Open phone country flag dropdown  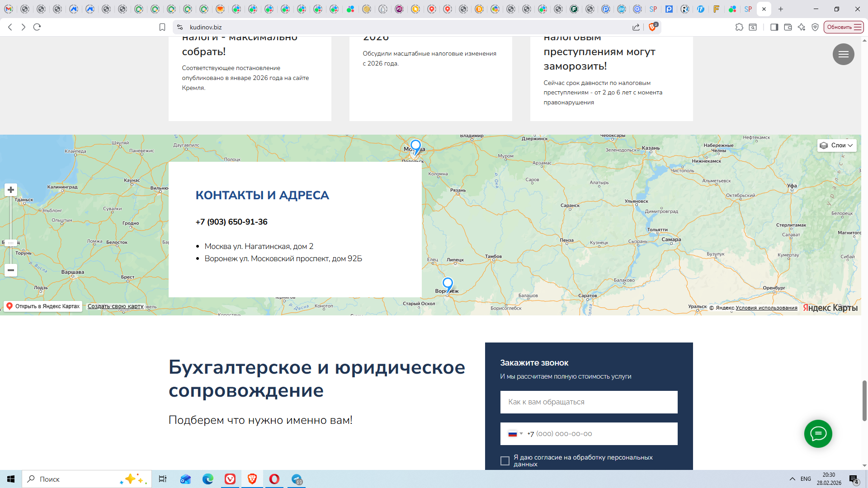pos(515,434)
